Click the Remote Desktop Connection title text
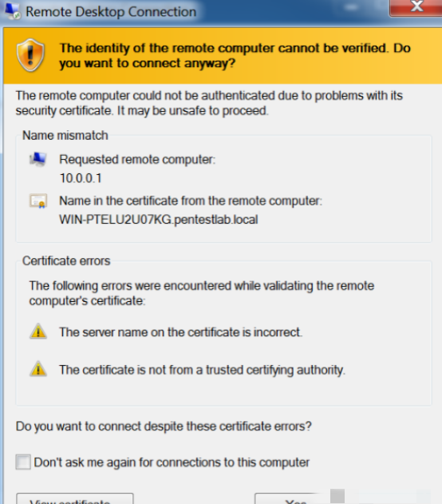The height and width of the screenshot is (504, 442). [x=111, y=11]
